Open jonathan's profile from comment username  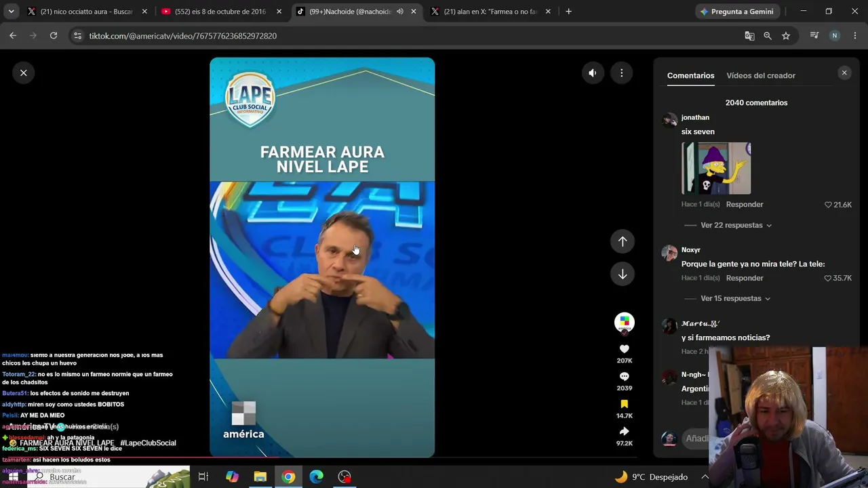tap(695, 117)
